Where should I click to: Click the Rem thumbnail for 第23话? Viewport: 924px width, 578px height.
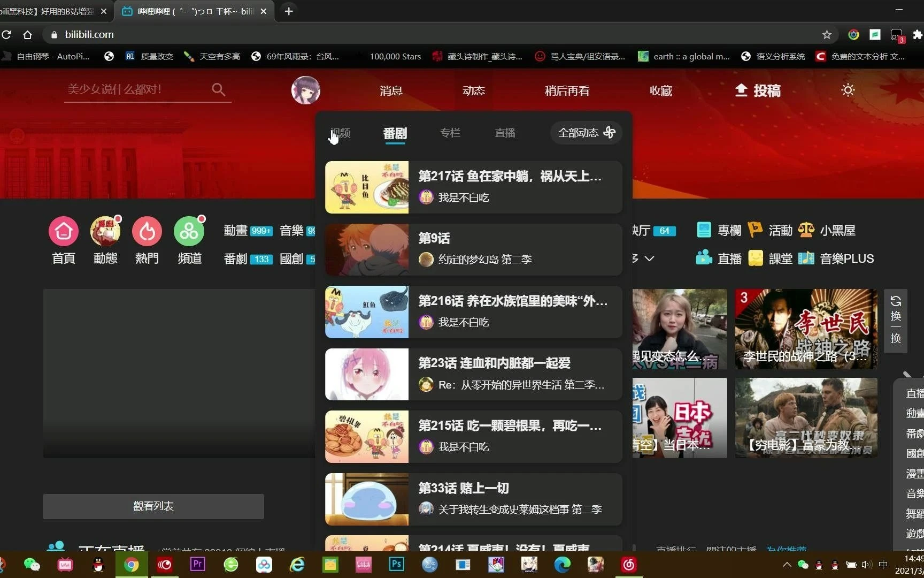[367, 375]
